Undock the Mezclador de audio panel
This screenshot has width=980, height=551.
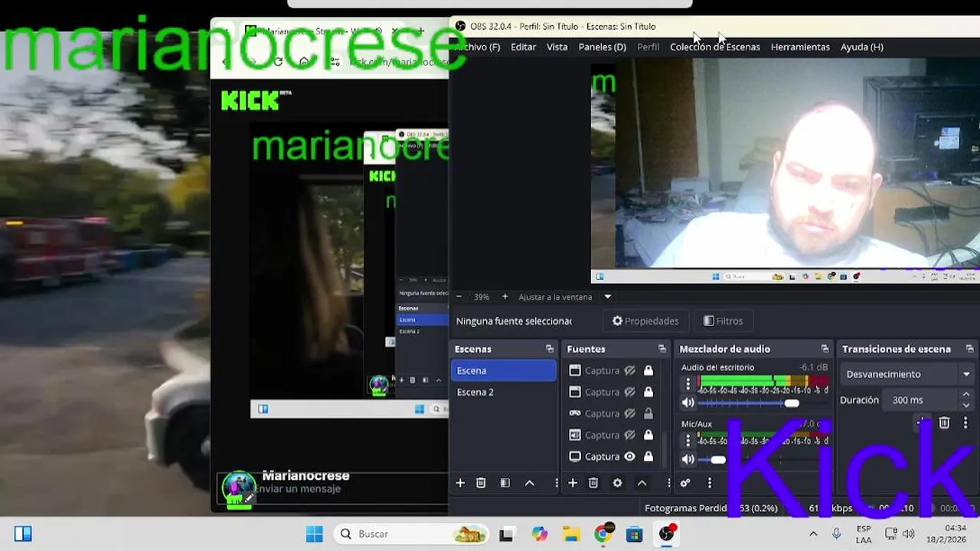pyautogui.click(x=825, y=349)
